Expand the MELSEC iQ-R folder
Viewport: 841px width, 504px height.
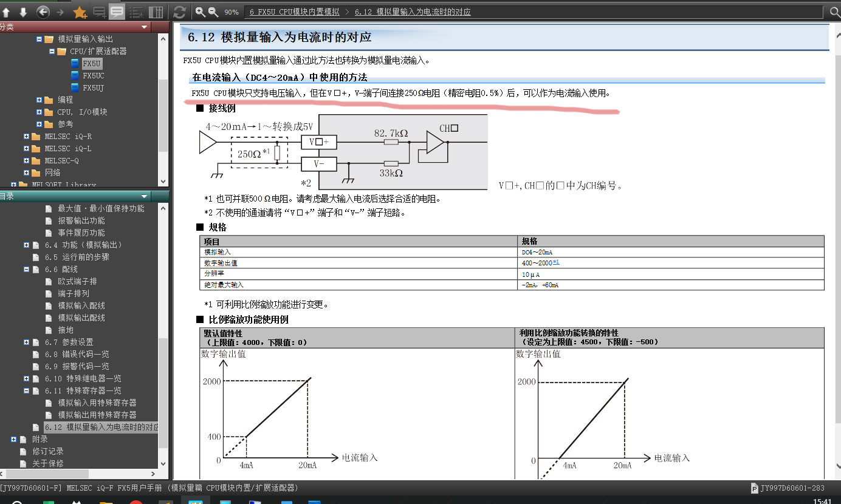(x=27, y=137)
